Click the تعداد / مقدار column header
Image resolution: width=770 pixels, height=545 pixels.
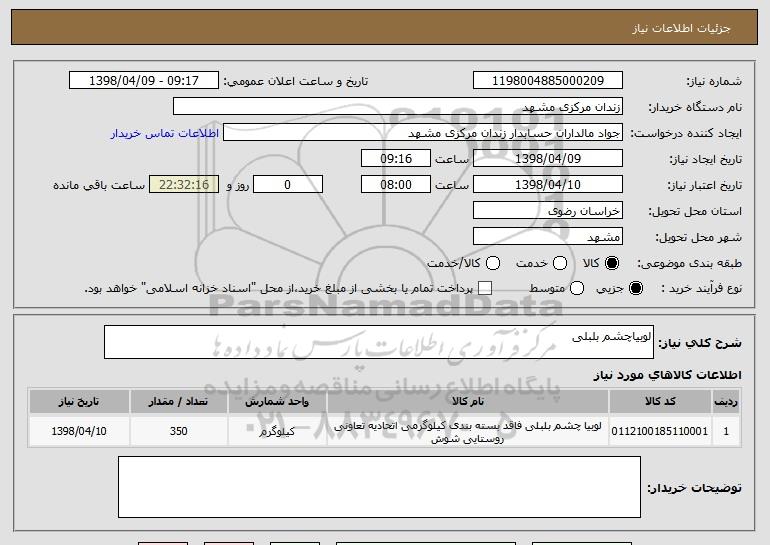tap(178, 402)
